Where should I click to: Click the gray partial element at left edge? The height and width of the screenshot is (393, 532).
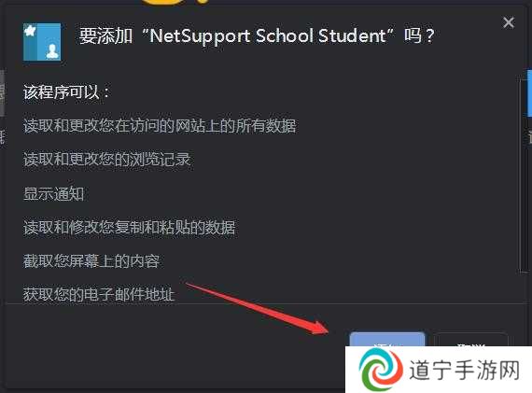[x=2, y=92]
